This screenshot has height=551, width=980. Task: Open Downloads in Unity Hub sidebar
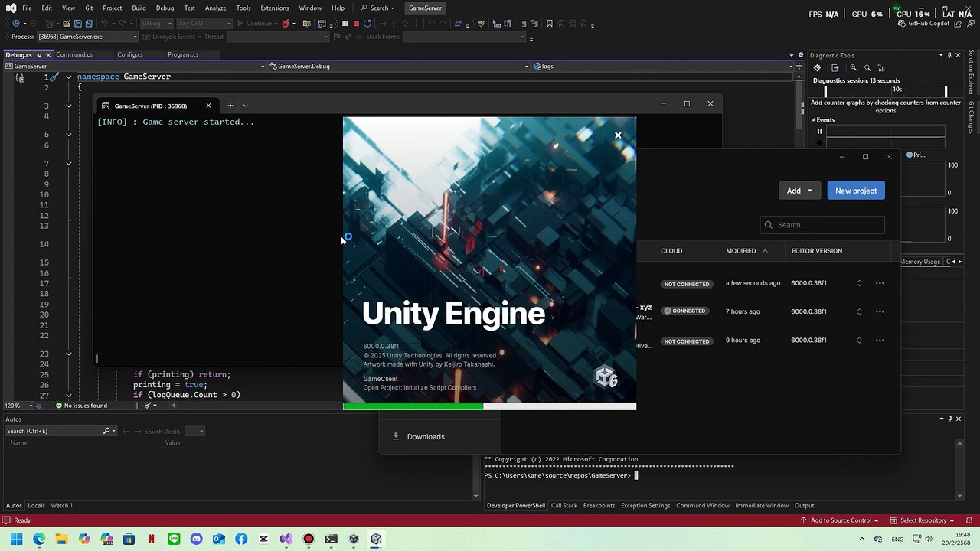tap(426, 437)
